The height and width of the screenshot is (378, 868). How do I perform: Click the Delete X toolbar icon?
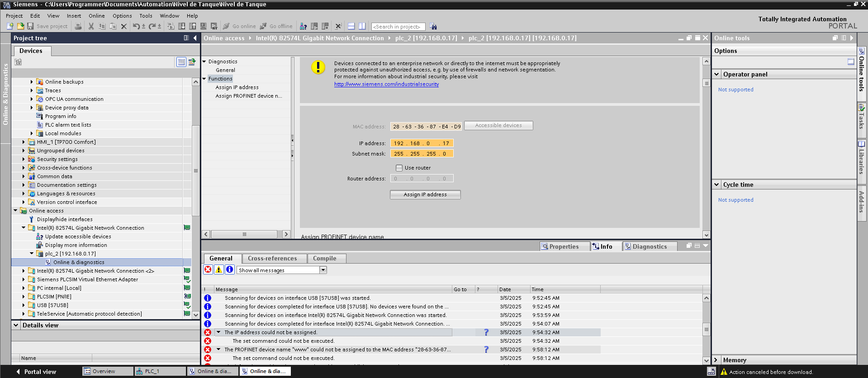(123, 26)
